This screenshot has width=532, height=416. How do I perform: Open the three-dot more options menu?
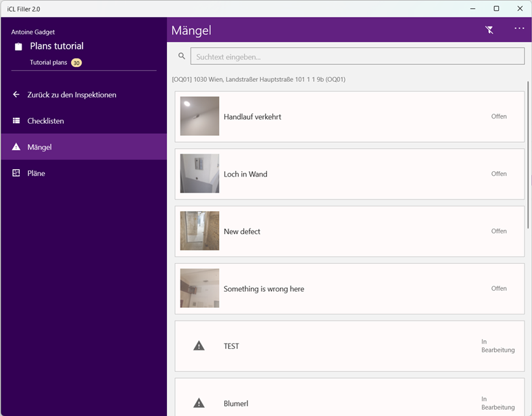(x=519, y=28)
